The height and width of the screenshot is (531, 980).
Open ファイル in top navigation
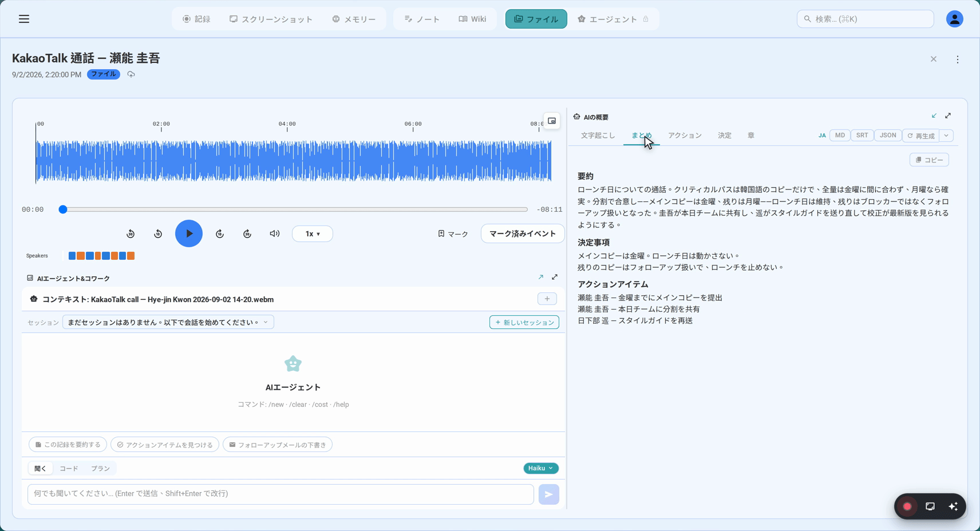click(x=536, y=19)
